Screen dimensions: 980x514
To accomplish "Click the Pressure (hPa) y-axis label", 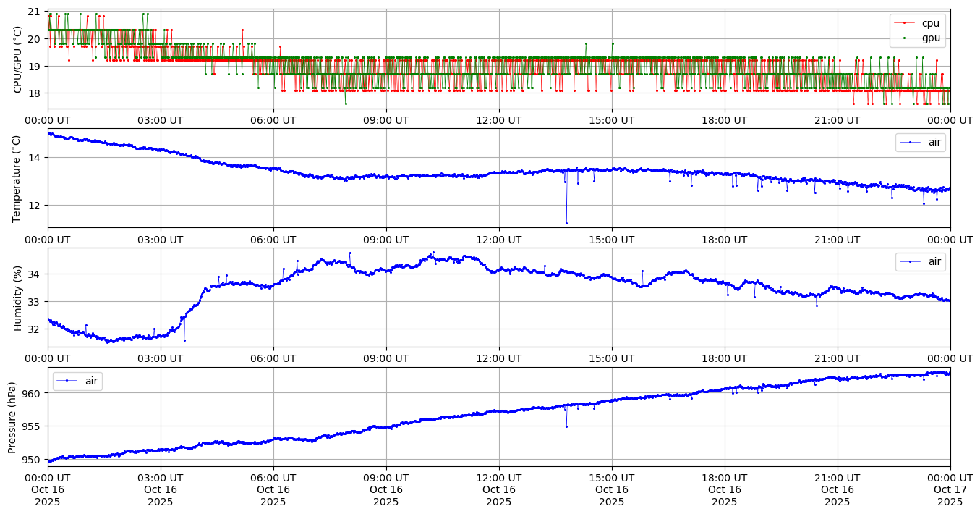I will 12,417.
